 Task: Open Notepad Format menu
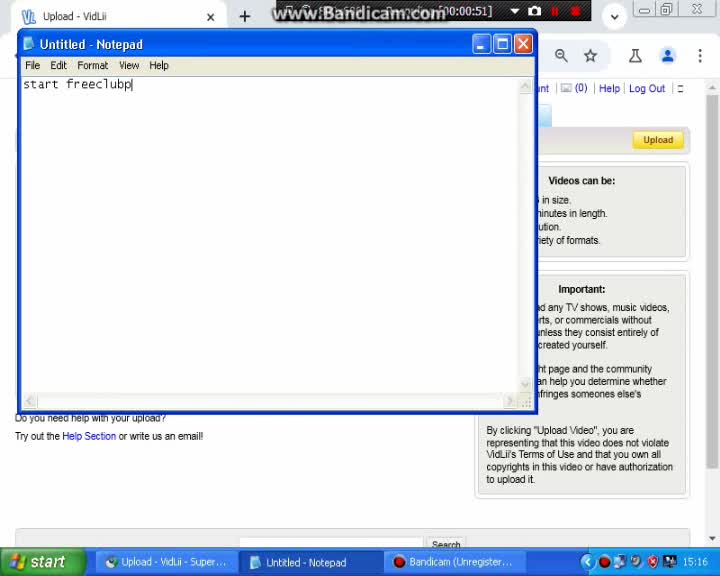click(93, 66)
